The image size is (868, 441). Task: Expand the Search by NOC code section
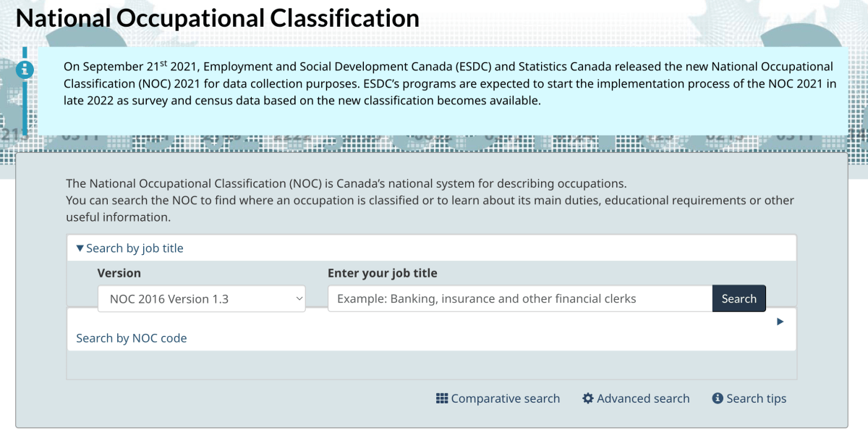coord(131,338)
